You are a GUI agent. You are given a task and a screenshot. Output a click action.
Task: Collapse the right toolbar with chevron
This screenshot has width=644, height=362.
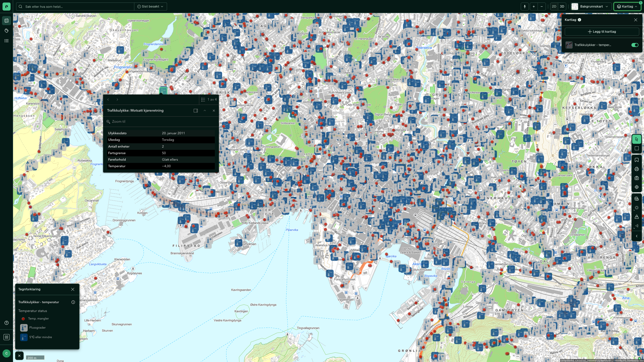636,236
